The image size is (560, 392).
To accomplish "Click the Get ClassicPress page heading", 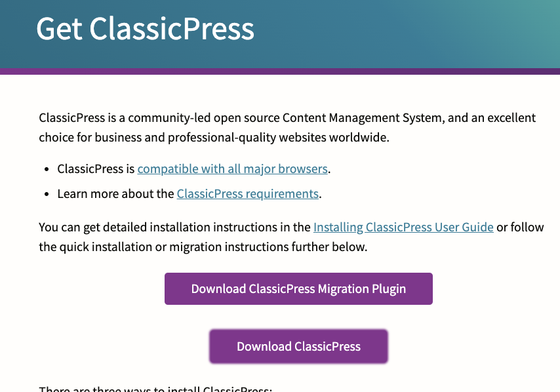I will 145,29.
